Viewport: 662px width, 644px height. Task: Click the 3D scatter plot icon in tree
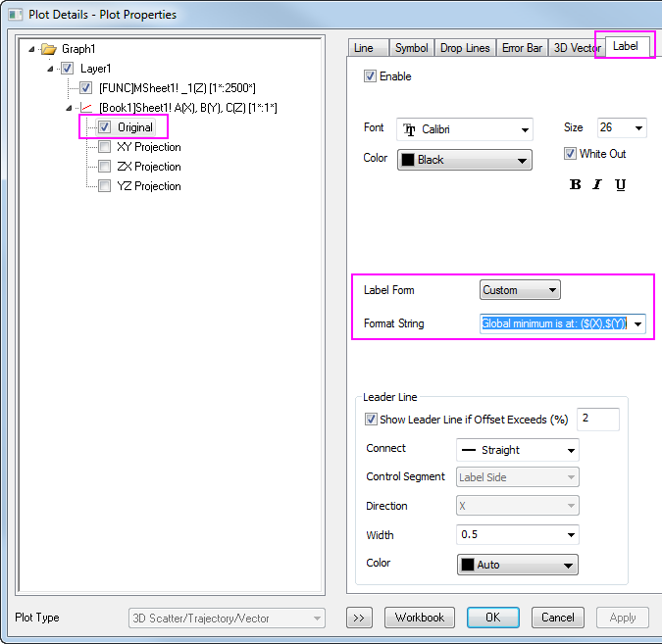[88, 108]
